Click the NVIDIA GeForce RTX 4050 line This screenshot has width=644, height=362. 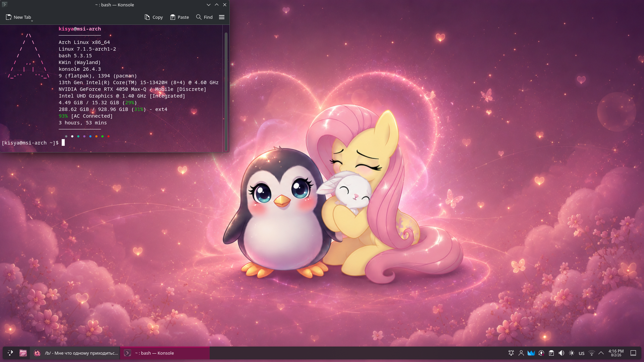[132, 89]
